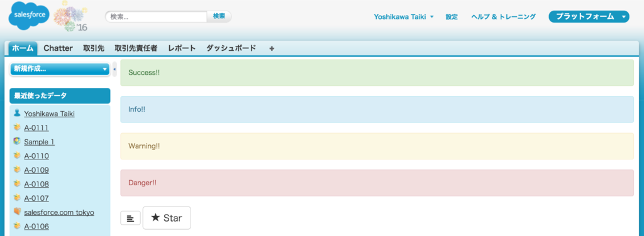Click the icon next to A-0108

pos(17,183)
